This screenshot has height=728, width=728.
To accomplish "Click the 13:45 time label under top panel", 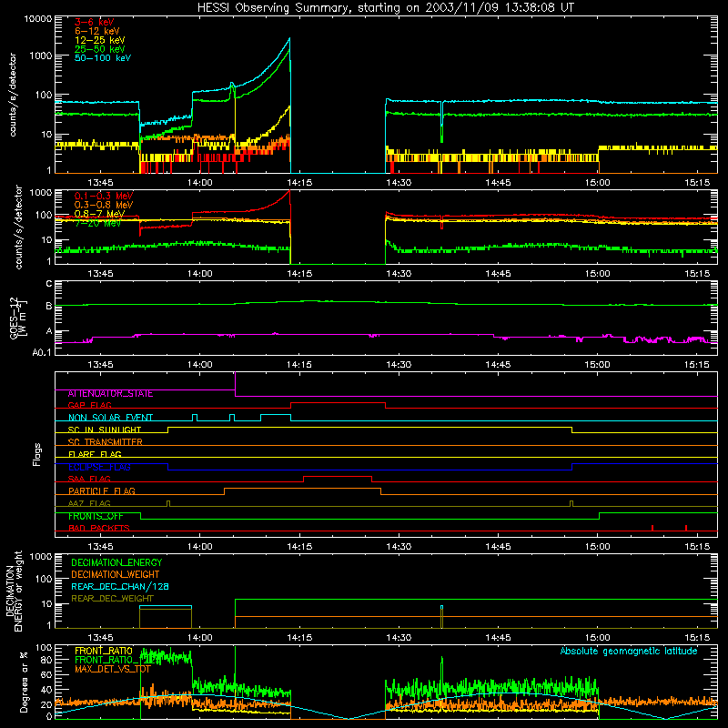I will pyautogui.click(x=101, y=183).
